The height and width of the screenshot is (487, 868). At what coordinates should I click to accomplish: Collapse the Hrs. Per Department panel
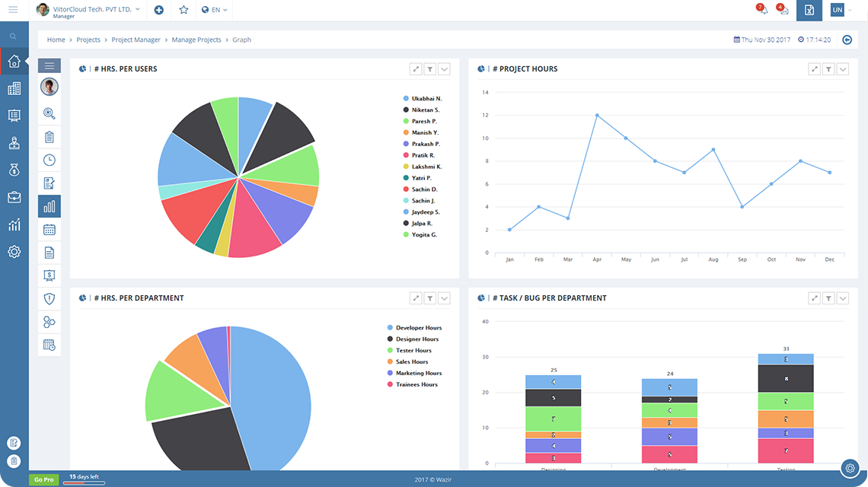[x=445, y=298]
